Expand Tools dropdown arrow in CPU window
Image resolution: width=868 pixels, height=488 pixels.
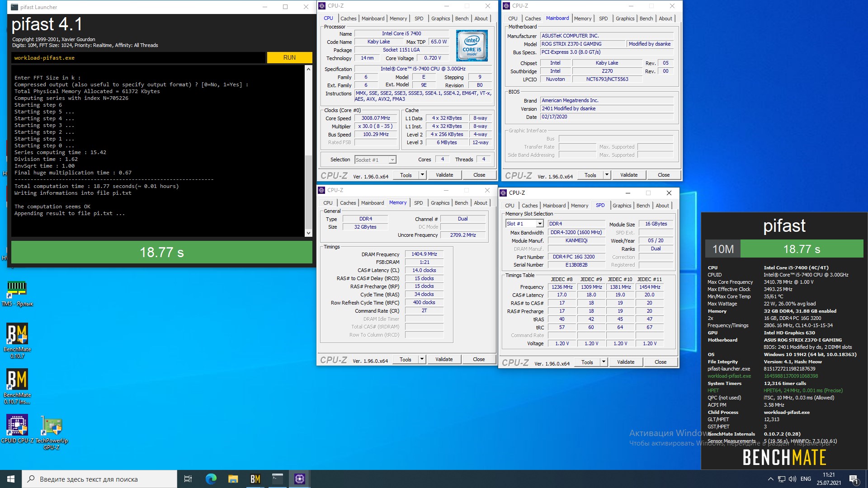(x=422, y=175)
